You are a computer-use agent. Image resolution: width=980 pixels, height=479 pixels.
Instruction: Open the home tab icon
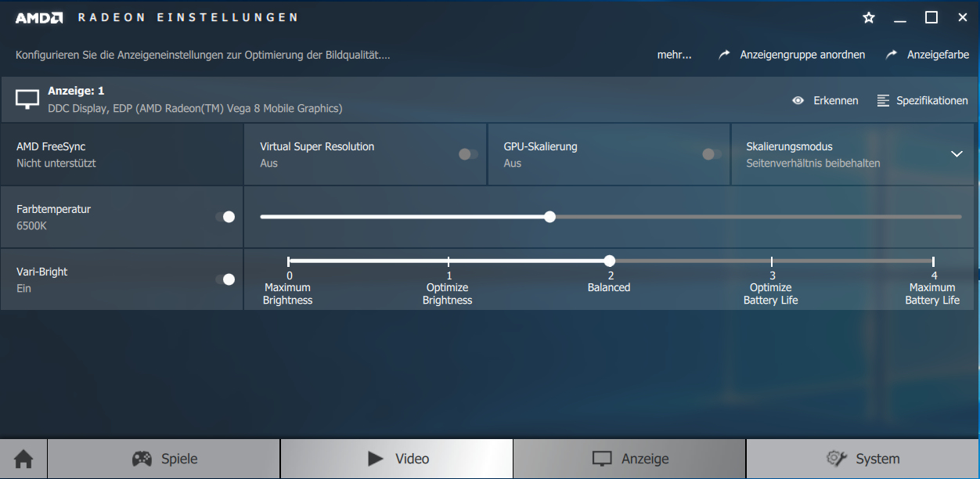[23, 459]
